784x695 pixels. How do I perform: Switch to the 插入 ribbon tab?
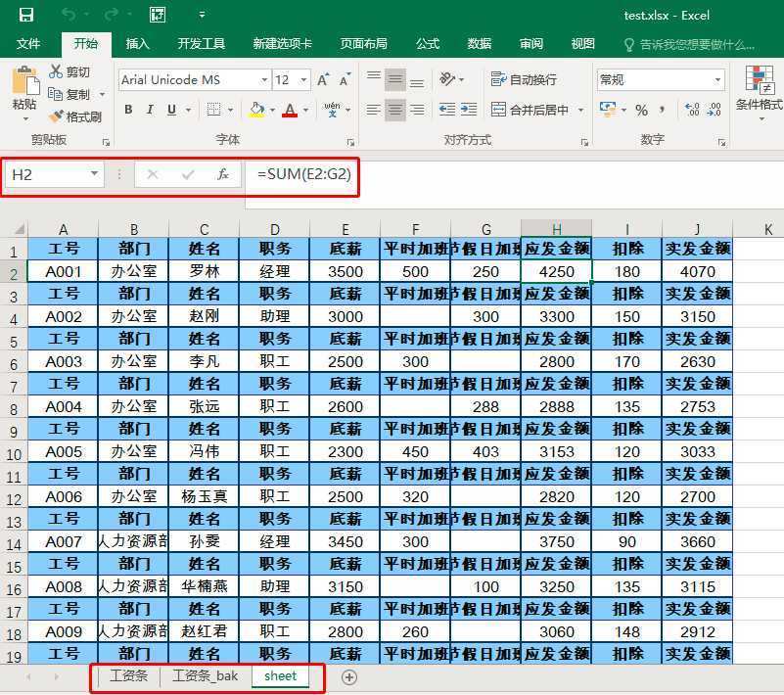click(x=138, y=44)
